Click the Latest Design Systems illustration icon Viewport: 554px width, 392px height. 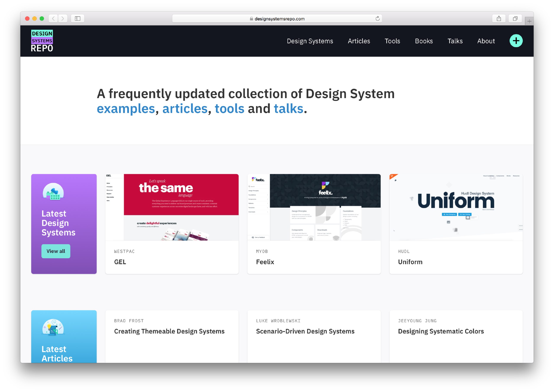point(53,192)
